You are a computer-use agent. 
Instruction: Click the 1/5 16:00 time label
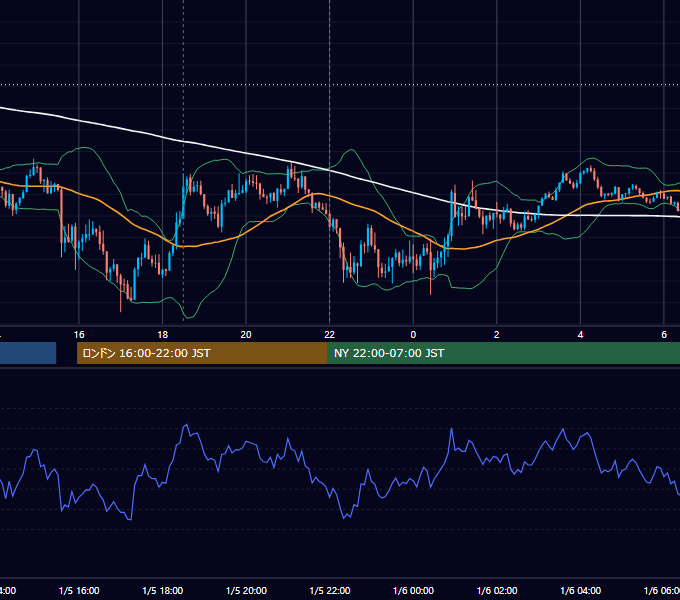[x=79, y=590]
